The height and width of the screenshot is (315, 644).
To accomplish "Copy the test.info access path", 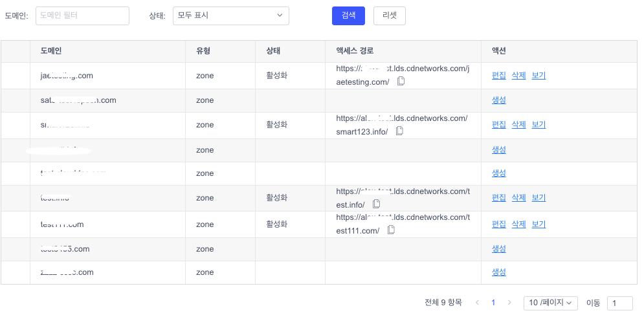I will point(376,204).
